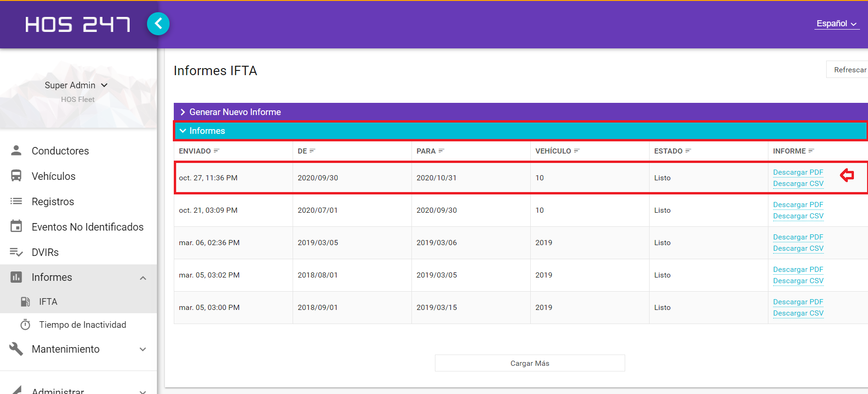Screen dimensions: 868x394
Task: Download CSV for oct. 21 report
Action: [798, 216]
